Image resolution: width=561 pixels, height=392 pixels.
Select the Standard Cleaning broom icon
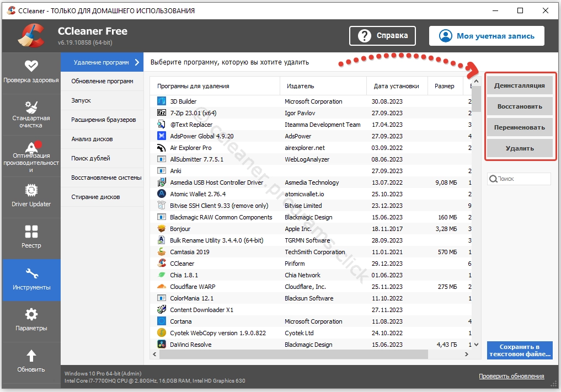(x=31, y=107)
